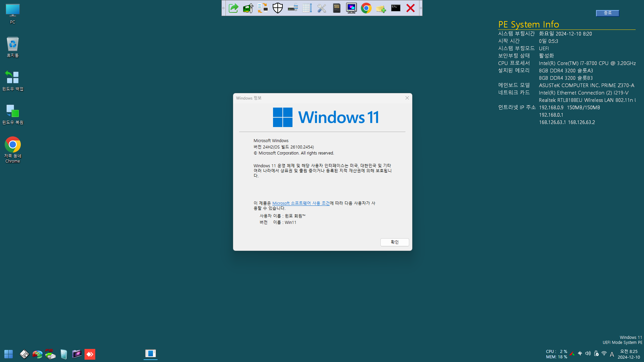The width and height of the screenshot is (644, 362).
Task: Open the Windows Start button
Action: coord(8,354)
